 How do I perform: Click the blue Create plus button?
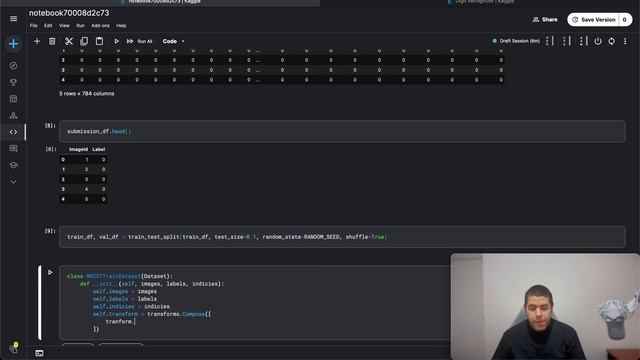pos(13,44)
